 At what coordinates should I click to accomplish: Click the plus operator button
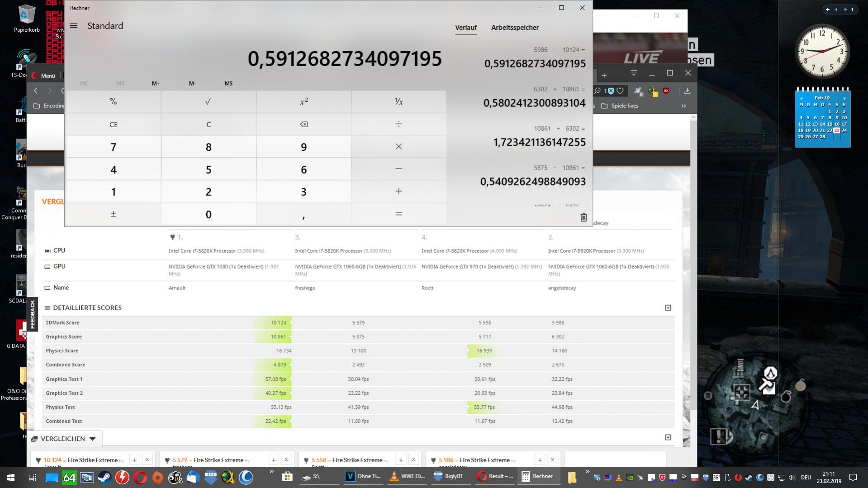point(398,192)
